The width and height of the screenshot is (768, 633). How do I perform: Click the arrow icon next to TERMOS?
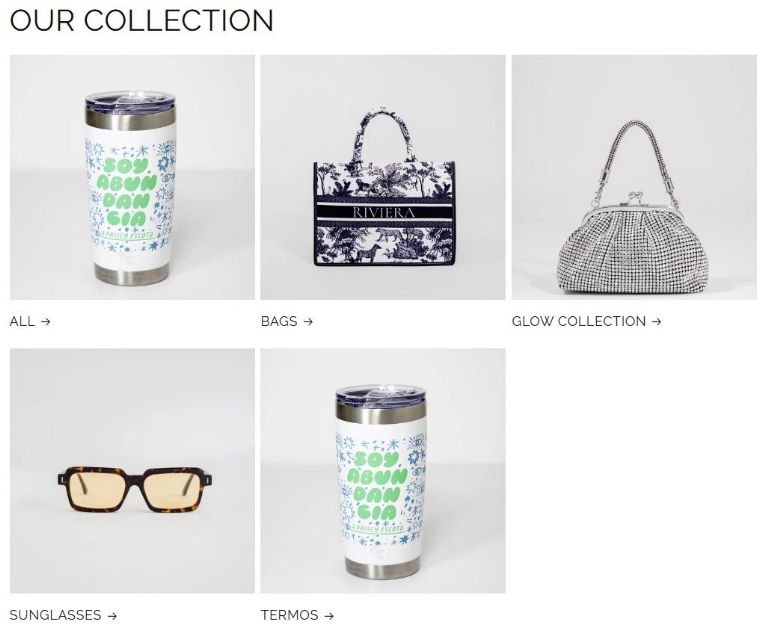329,616
